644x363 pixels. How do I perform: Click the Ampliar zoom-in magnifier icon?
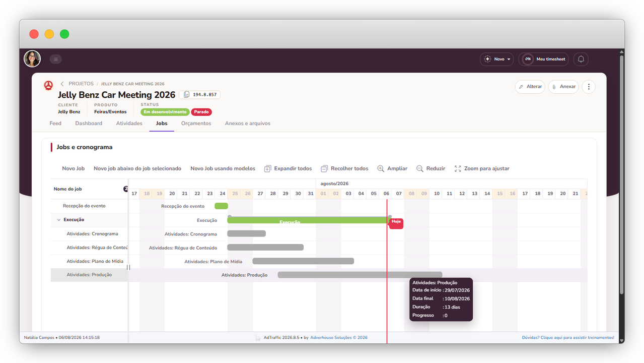coord(381,168)
